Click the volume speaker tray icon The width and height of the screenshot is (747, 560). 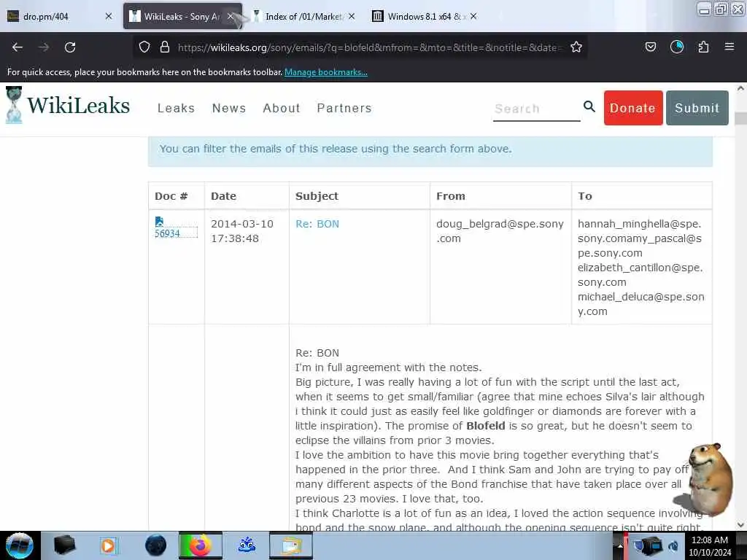673,546
